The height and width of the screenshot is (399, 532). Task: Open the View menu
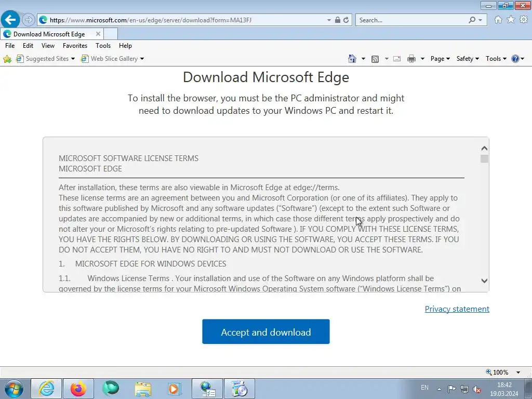coord(48,46)
